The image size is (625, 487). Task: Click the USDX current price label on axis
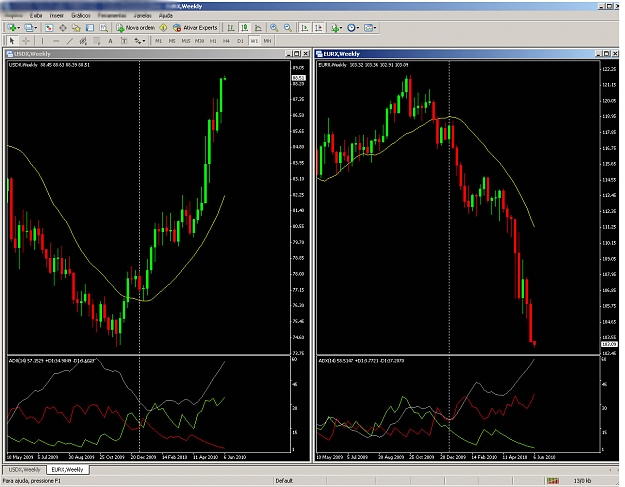coord(299,78)
